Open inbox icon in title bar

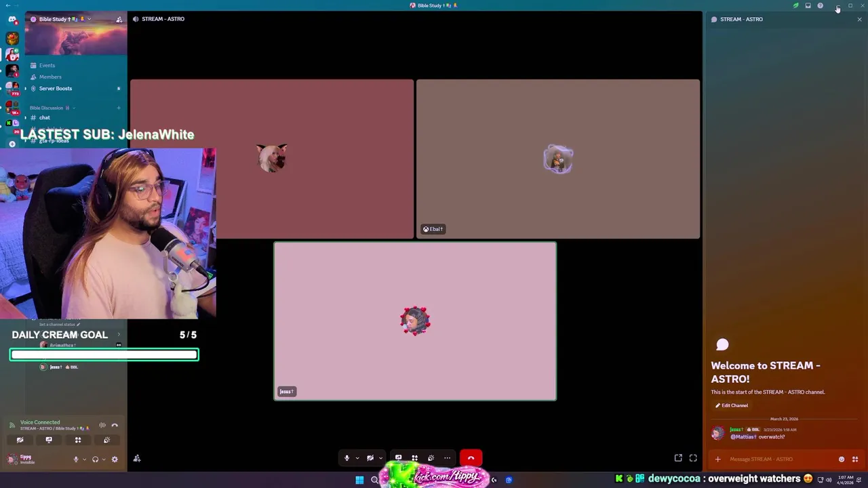808,5
